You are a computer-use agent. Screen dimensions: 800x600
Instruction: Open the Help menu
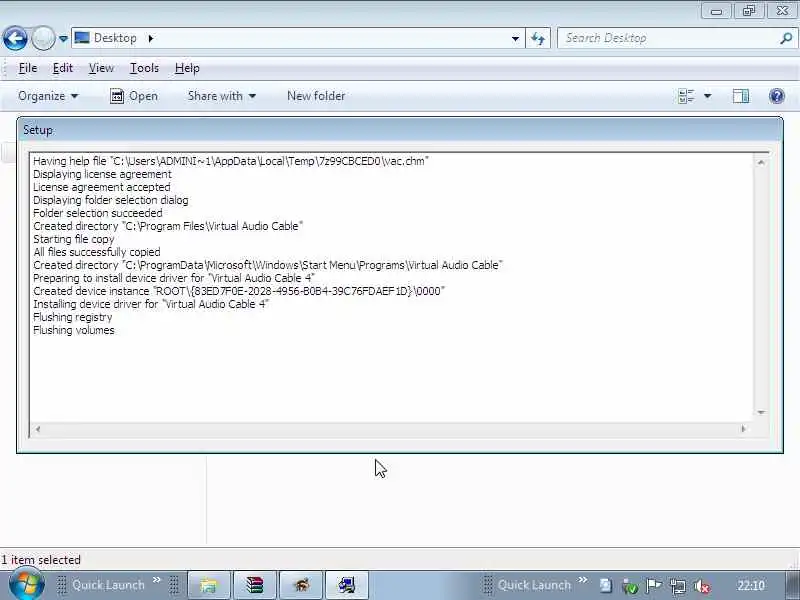pyautogui.click(x=187, y=68)
